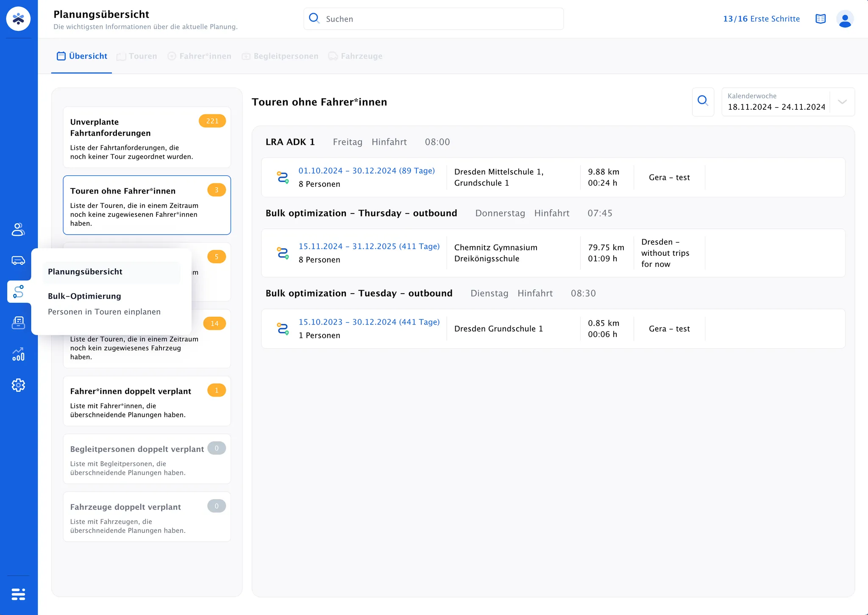Click the magnifier icon in Suchen field

pyautogui.click(x=314, y=18)
